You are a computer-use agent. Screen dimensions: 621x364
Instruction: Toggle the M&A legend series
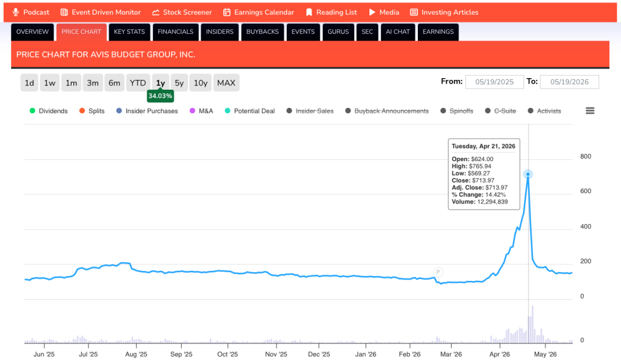pos(201,111)
